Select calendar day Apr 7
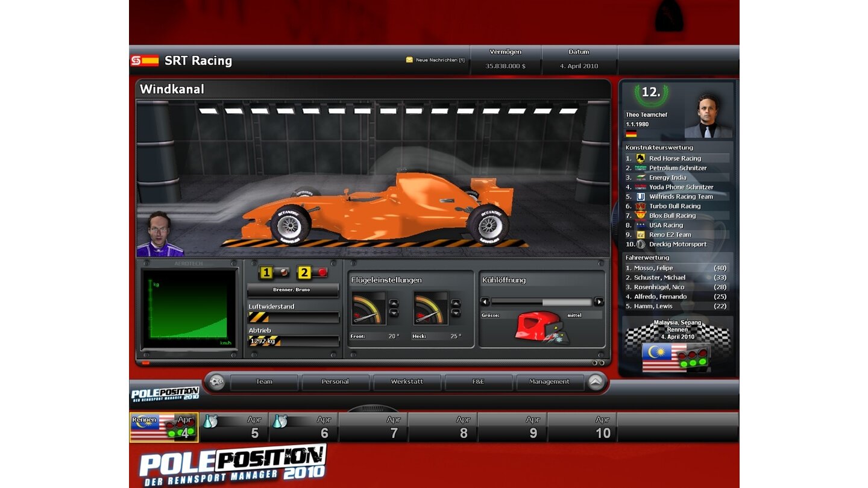Image resolution: width=868 pixels, height=488 pixels. [x=373, y=427]
